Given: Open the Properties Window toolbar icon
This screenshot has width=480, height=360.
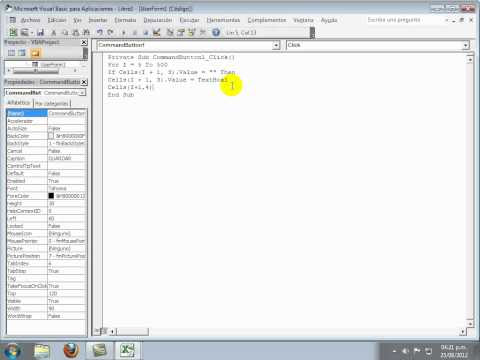Looking at the screenshot, I should tap(181, 32).
